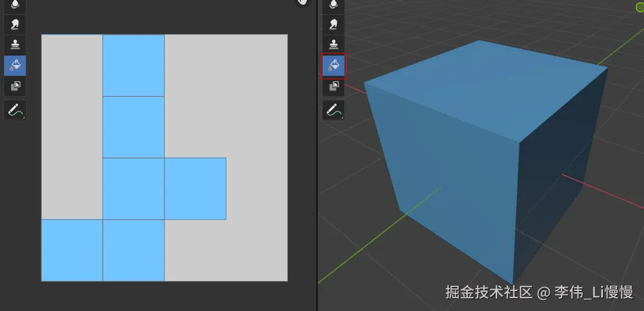Select the Smear tool in the image editor
The image size is (644, 311).
[15, 25]
